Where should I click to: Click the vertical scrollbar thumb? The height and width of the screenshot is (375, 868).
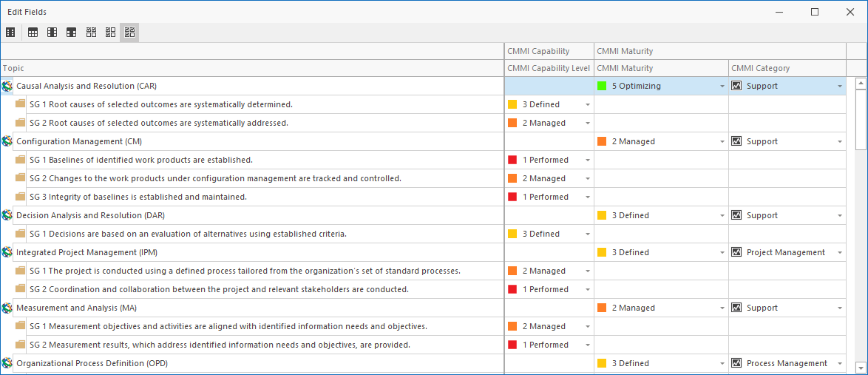click(861, 118)
